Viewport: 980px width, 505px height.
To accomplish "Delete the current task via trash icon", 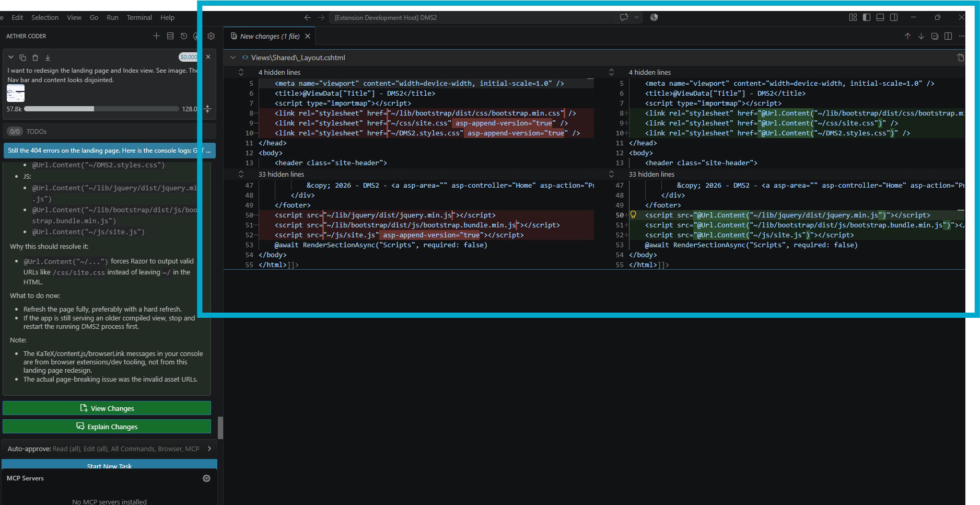I will pos(35,58).
